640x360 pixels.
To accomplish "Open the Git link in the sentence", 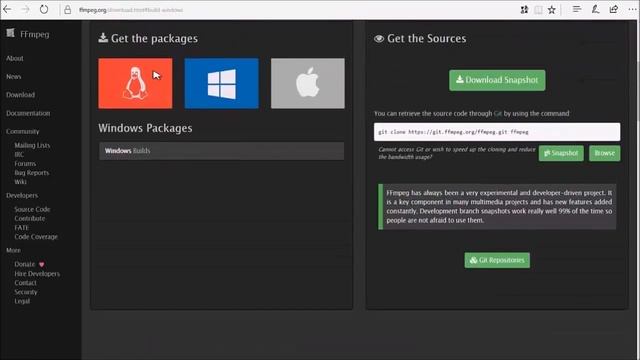I will click(498, 113).
